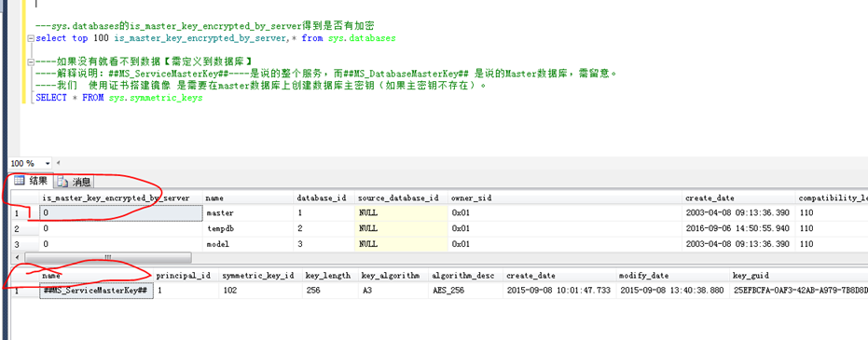Collapse the 'select top 100' code block
Screen dimensions: 868x340
(31, 39)
